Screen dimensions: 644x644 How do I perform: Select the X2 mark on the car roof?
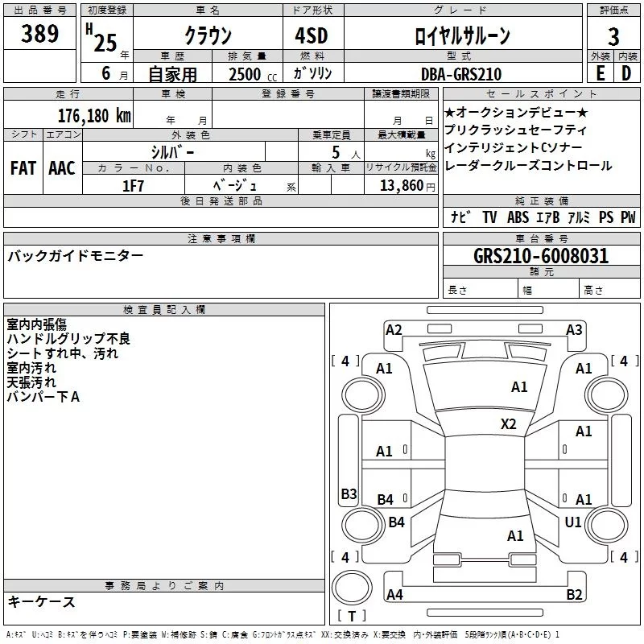tap(509, 424)
